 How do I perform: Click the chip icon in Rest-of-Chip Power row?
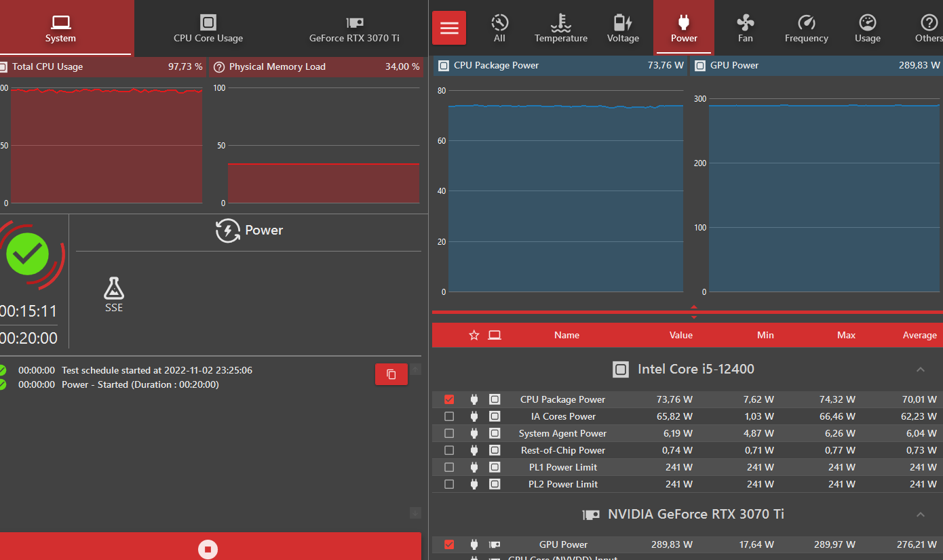(x=495, y=450)
